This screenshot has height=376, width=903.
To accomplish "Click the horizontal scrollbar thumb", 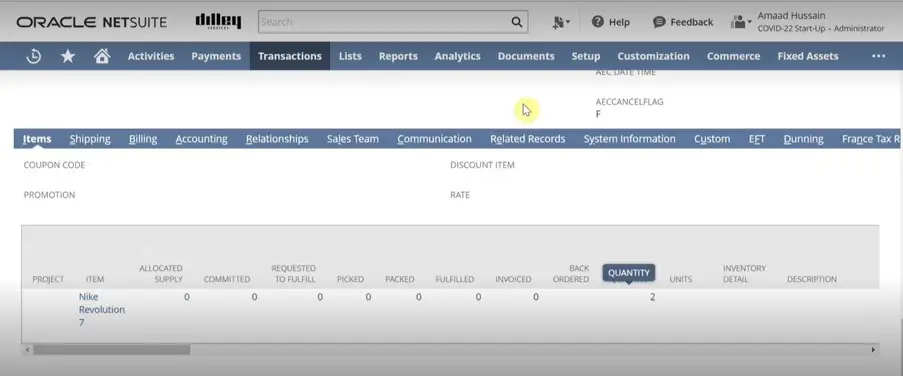I will (x=111, y=350).
